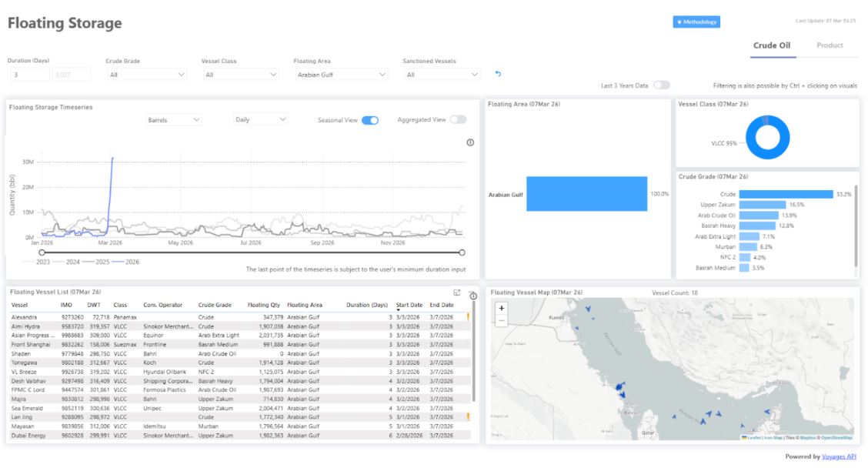This screenshot has width=868, height=468.
Task: Click the reset filters undo arrow icon
Action: [498, 74]
